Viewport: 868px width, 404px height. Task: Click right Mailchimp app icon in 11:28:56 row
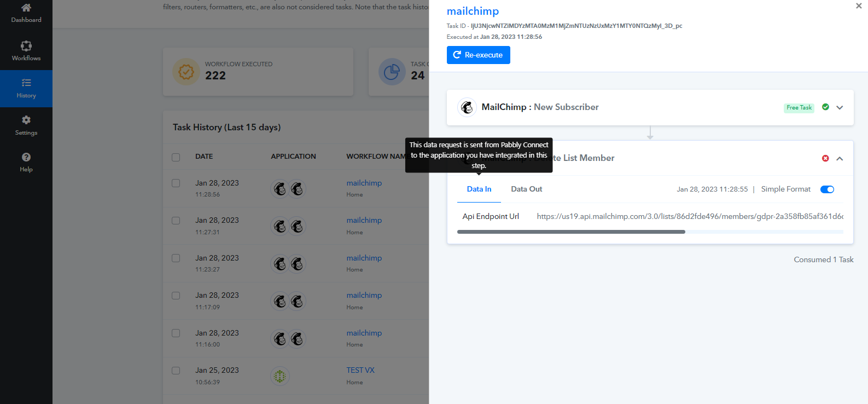pyautogui.click(x=297, y=189)
